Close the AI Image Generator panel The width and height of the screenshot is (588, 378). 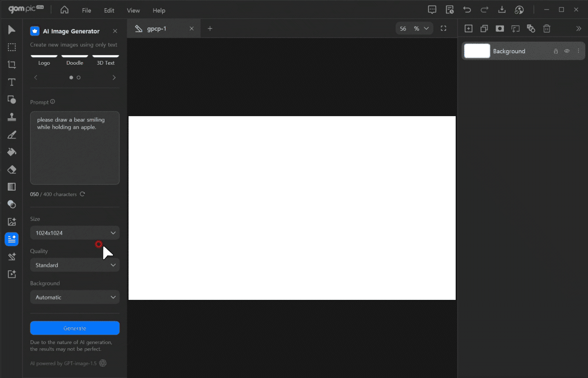(115, 31)
